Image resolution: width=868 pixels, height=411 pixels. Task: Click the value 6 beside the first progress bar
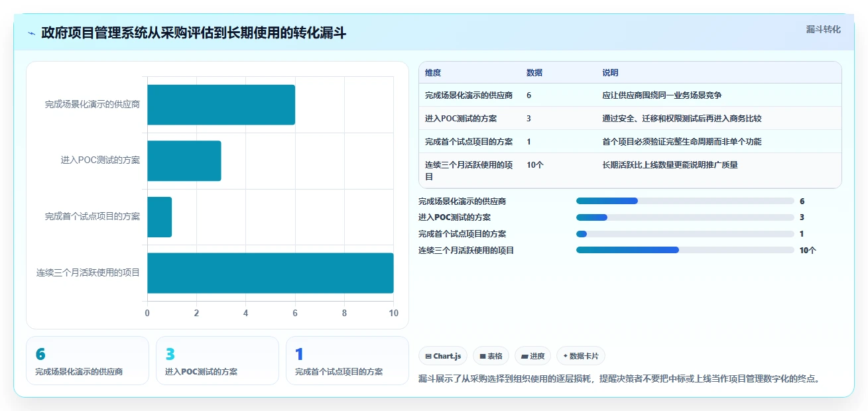802,202
